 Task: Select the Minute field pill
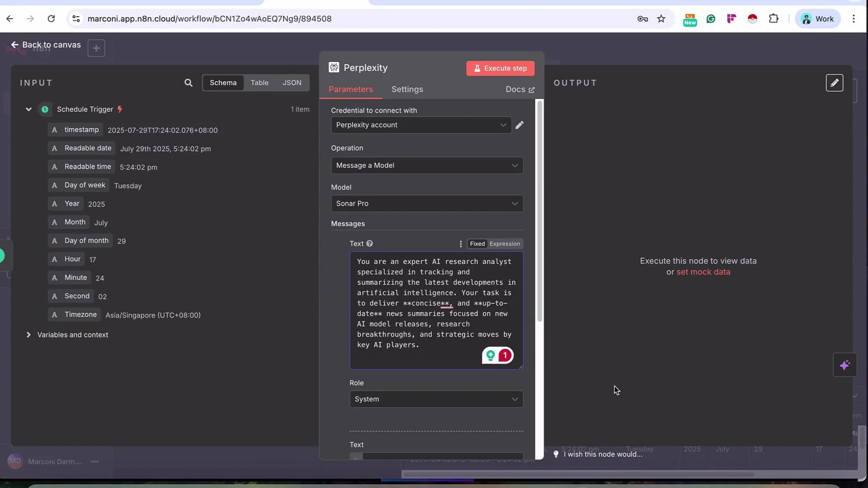(70, 278)
